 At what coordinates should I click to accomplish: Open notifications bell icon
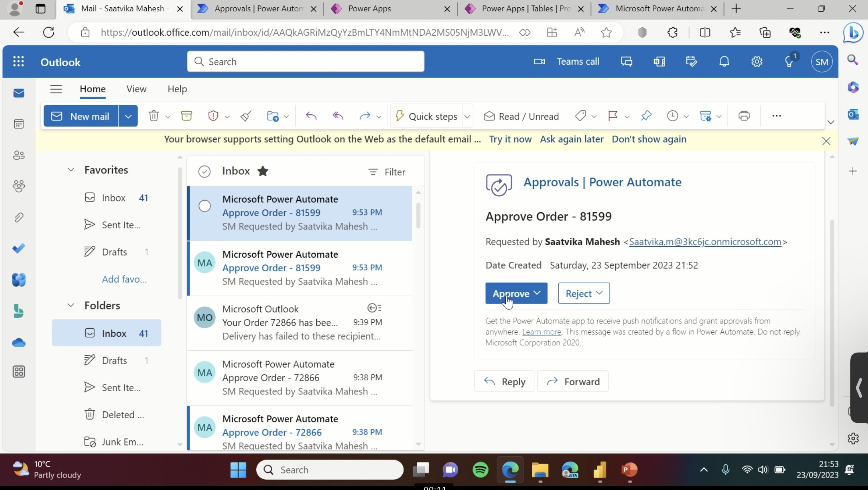[724, 62]
